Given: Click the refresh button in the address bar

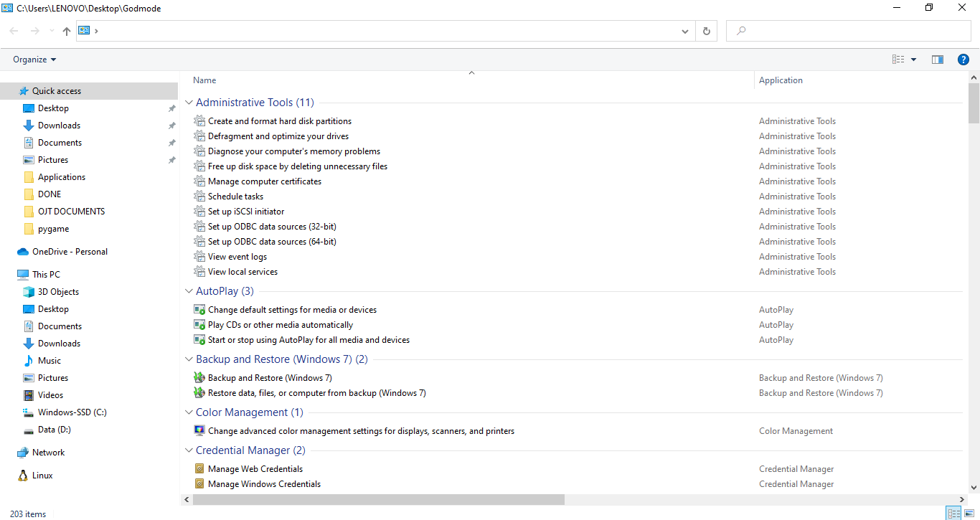Looking at the screenshot, I should pyautogui.click(x=707, y=31).
